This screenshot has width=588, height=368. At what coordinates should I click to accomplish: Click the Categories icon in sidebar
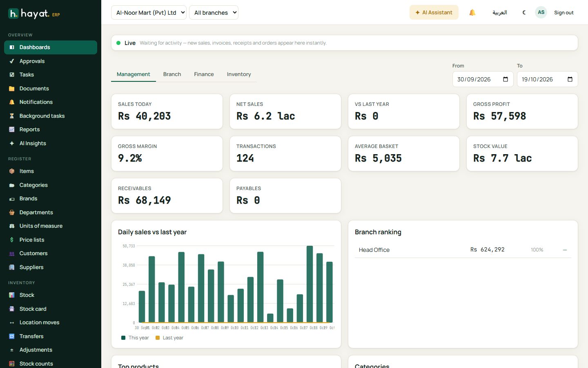tap(12, 185)
